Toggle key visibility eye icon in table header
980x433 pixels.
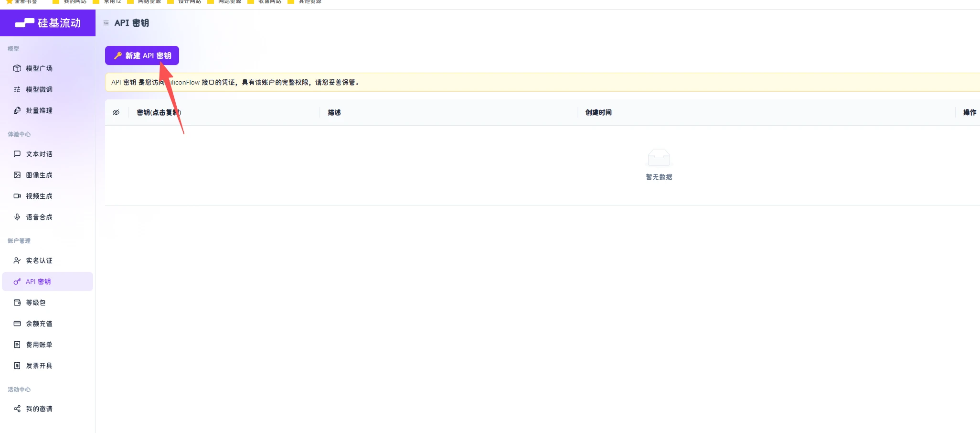(116, 112)
